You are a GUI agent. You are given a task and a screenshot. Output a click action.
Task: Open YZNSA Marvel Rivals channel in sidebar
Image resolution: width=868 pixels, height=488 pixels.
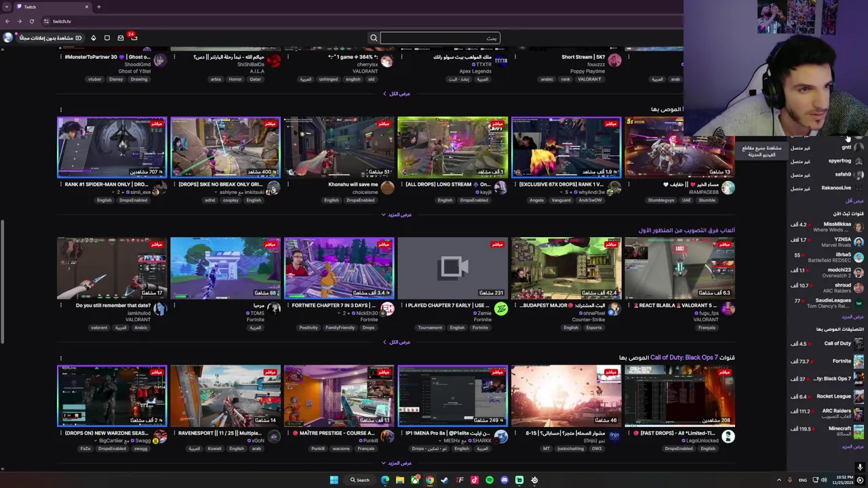click(x=827, y=242)
